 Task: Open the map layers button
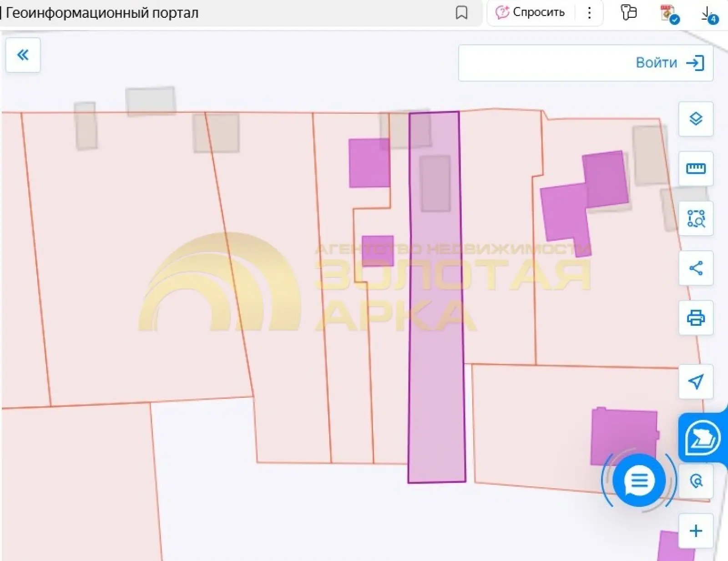[696, 119]
